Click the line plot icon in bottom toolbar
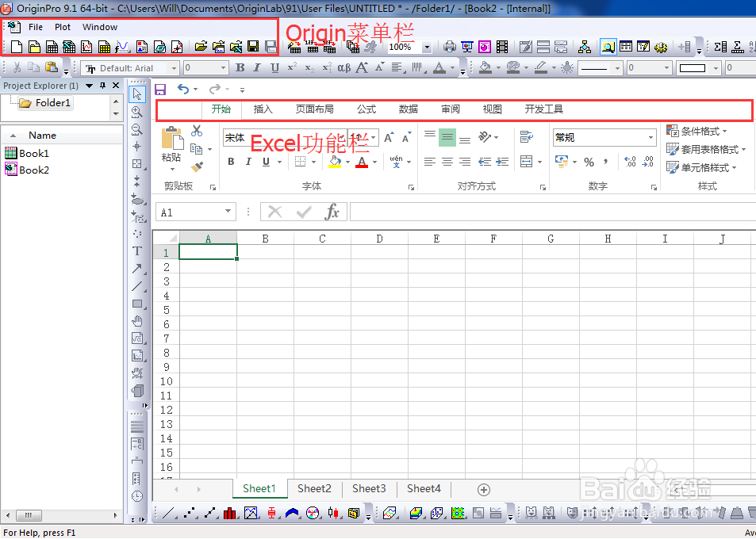 click(x=168, y=514)
